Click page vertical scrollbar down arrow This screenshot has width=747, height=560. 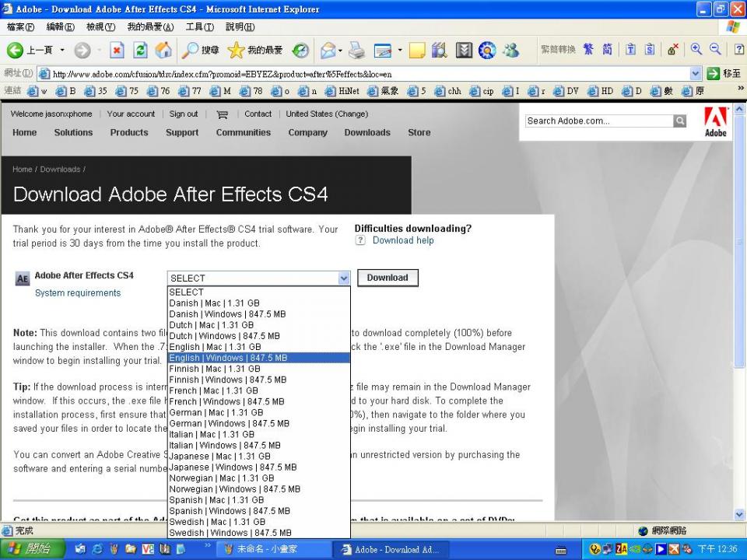click(x=739, y=514)
